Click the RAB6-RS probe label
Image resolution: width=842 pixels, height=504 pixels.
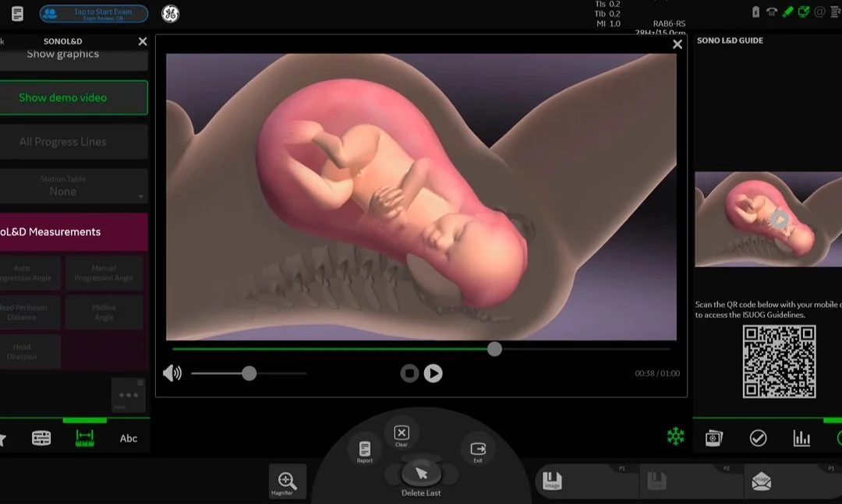(669, 23)
